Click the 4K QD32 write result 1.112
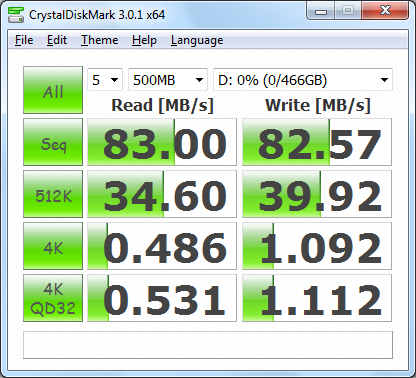 317,298
